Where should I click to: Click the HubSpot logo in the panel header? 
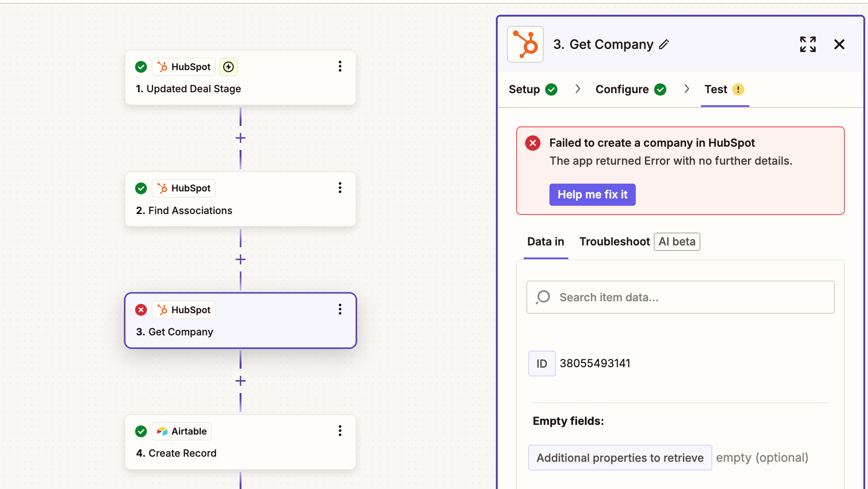coord(525,44)
